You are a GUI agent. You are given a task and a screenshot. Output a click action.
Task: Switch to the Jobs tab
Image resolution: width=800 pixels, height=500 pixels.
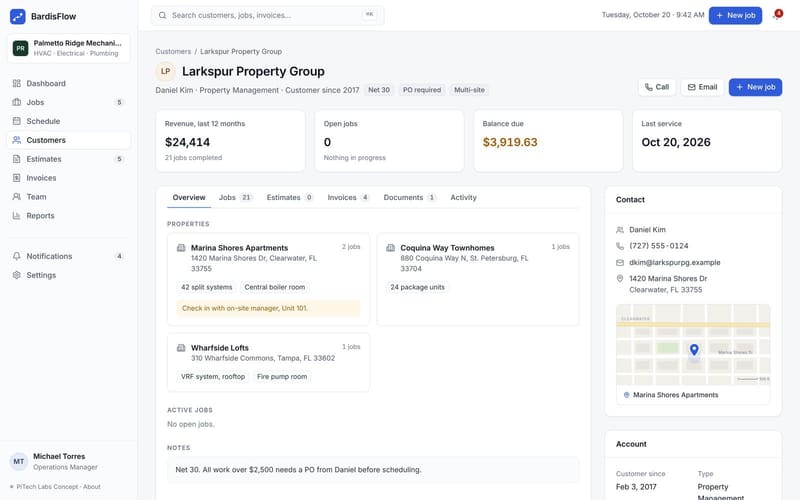coord(235,197)
